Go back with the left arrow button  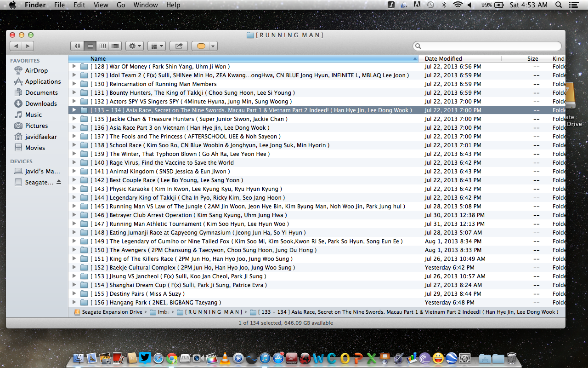(16, 46)
